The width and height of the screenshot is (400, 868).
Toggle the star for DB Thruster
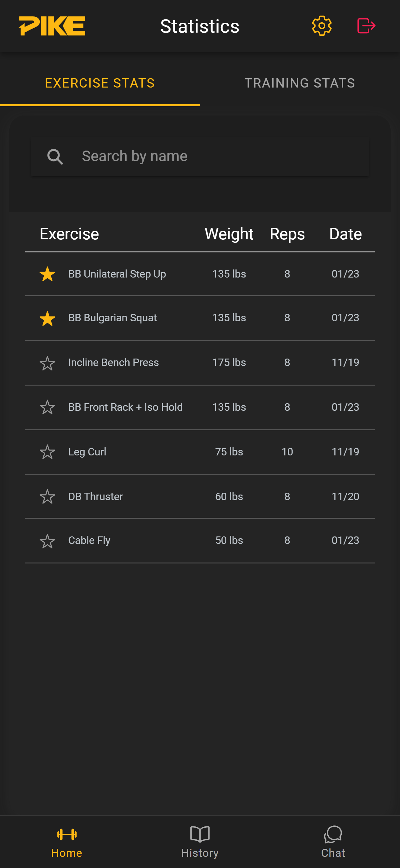click(47, 497)
